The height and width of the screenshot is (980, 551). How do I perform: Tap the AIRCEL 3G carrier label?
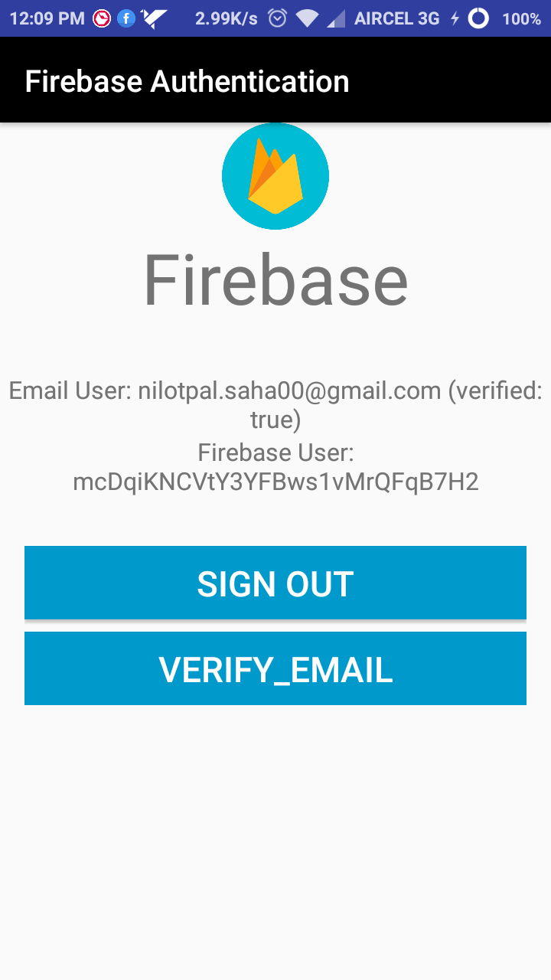(396, 18)
